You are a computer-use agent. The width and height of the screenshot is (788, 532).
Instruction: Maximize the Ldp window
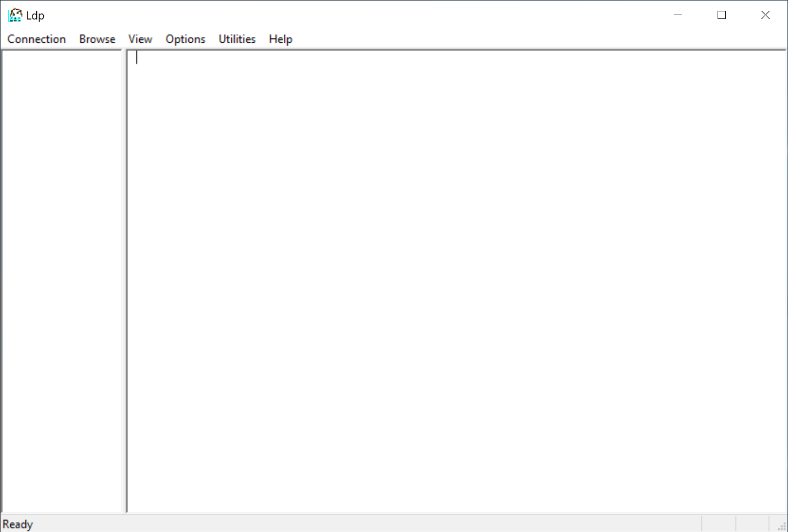pos(721,15)
